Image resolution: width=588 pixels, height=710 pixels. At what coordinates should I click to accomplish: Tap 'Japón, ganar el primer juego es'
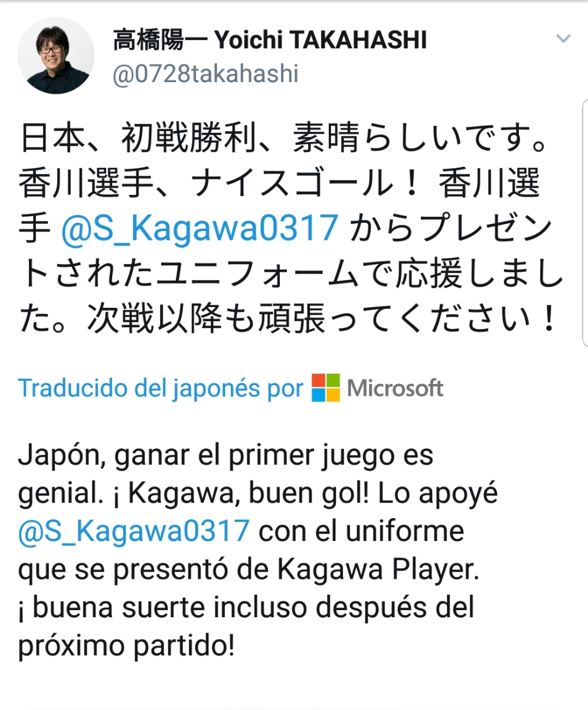click(226, 457)
